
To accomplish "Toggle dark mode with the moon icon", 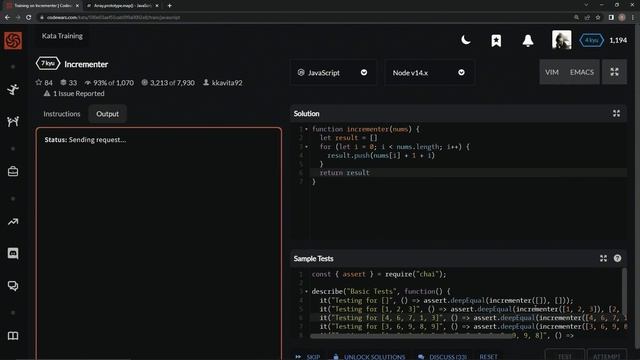I will (466, 40).
